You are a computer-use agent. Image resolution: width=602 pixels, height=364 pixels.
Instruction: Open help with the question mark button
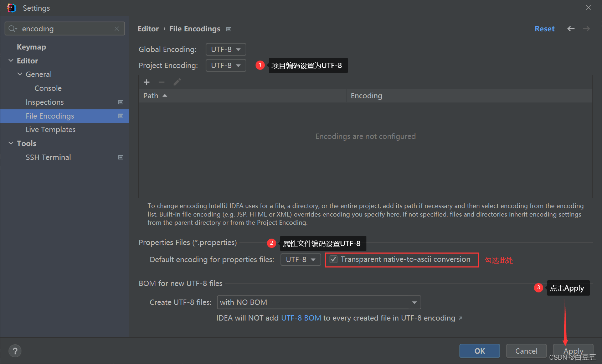[x=15, y=351]
